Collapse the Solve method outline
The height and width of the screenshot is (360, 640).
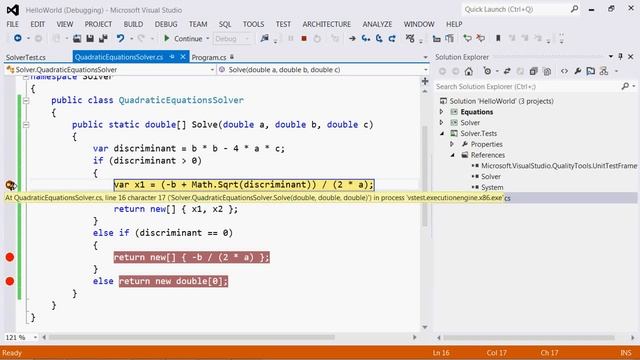26,125
